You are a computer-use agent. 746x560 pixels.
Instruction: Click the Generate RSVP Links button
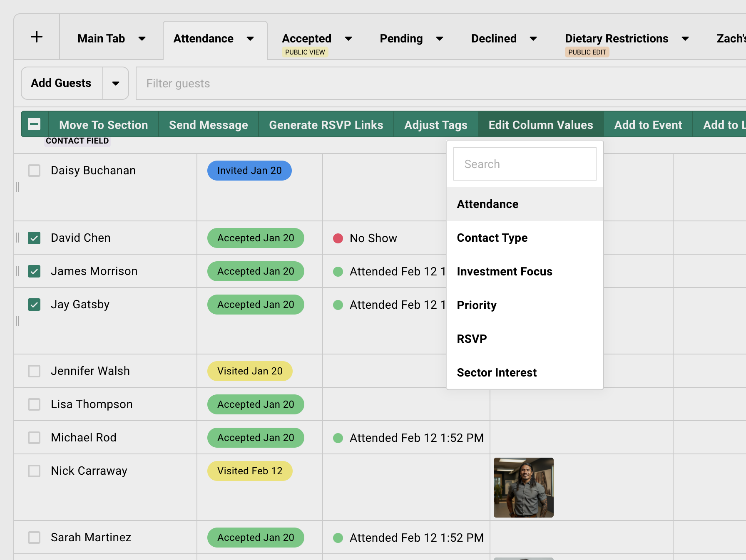tap(326, 124)
